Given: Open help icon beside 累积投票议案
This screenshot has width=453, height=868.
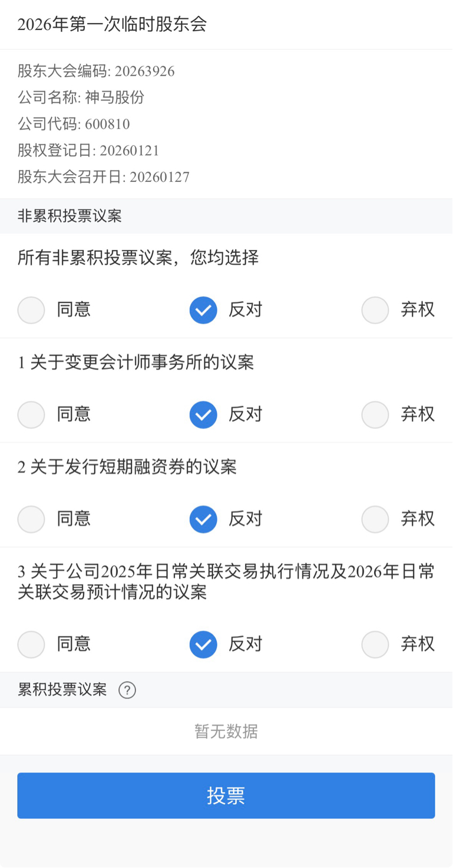Looking at the screenshot, I should (x=127, y=690).
